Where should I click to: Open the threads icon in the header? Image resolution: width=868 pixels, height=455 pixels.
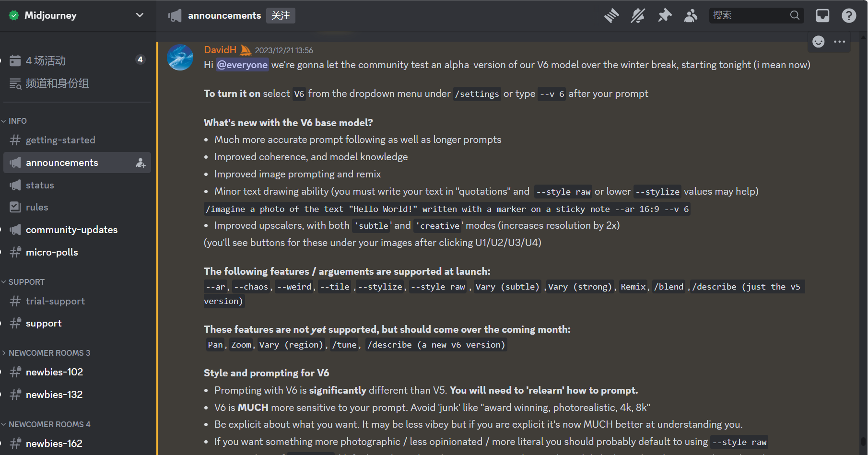pos(611,16)
